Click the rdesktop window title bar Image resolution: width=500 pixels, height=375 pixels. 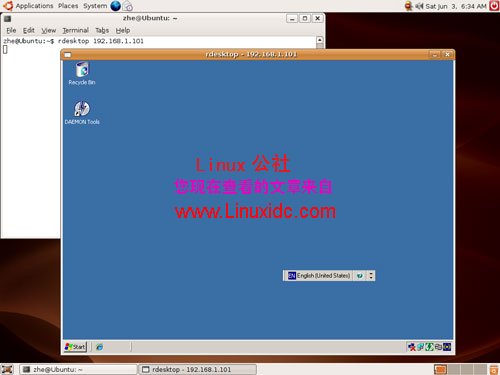251,54
